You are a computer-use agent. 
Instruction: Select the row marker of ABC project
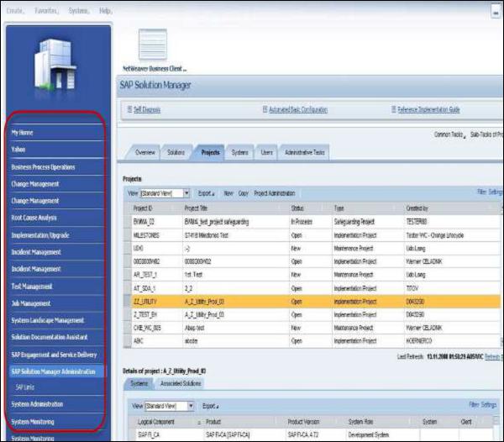click(x=128, y=341)
